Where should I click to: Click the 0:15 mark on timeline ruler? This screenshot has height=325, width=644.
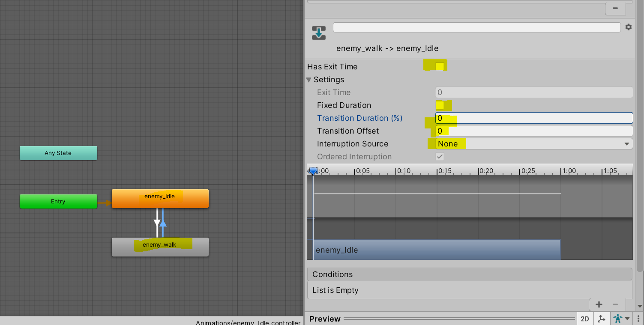(x=445, y=171)
